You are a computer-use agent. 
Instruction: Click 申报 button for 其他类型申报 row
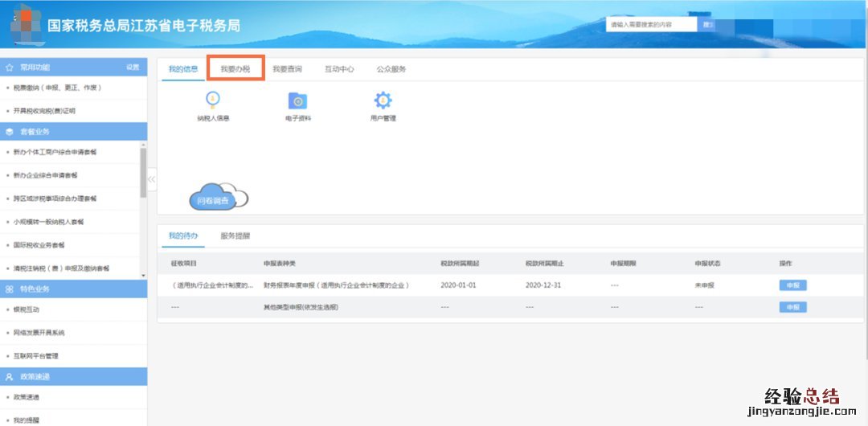pos(792,307)
